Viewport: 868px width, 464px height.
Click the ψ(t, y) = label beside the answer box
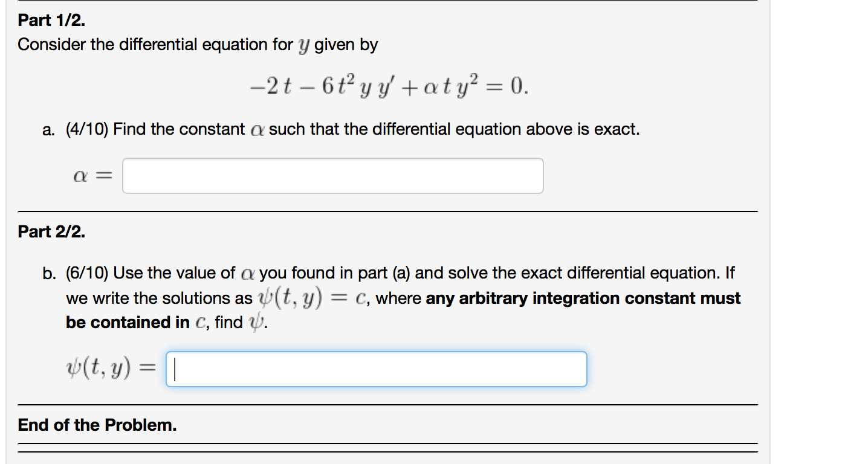[109, 369]
